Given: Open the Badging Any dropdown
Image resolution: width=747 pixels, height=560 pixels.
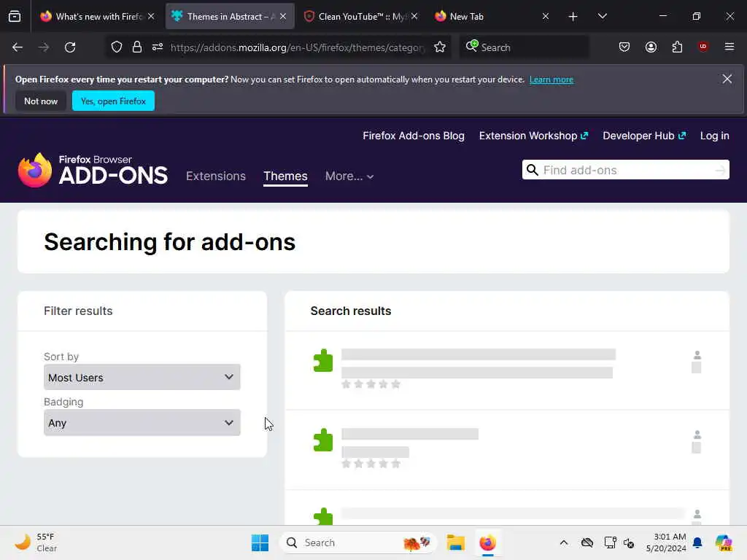Looking at the screenshot, I should pos(142,422).
